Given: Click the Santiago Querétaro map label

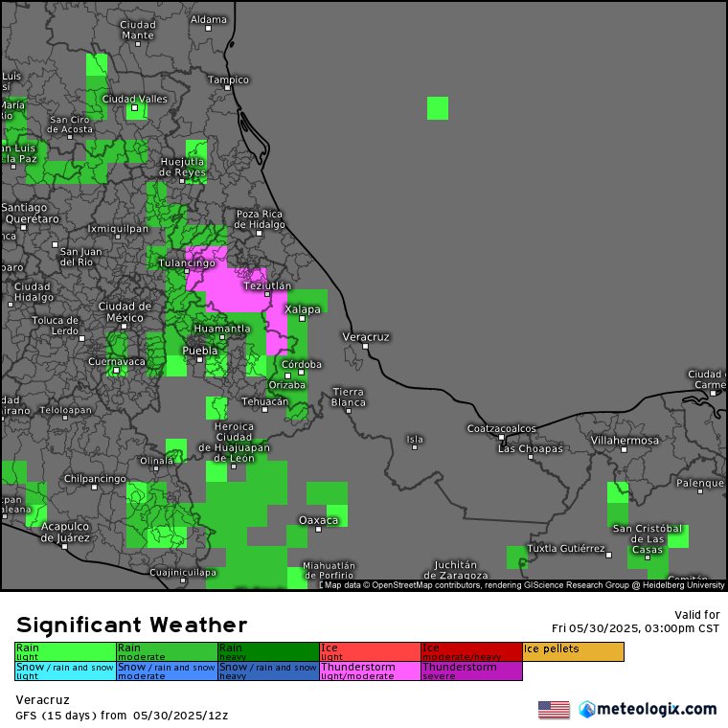Looking at the screenshot, I should click(x=31, y=213).
